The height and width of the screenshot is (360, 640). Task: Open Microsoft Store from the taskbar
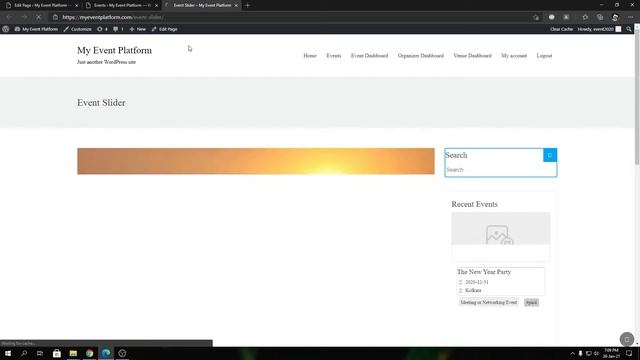tap(57, 353)
